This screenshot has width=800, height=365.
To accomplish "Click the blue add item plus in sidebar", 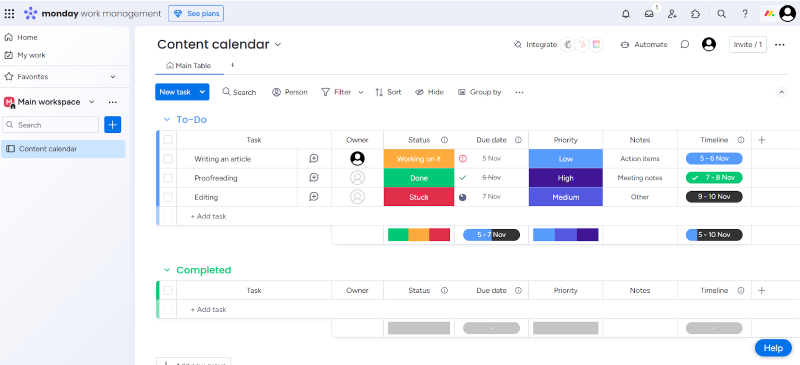I will (113, 125).
